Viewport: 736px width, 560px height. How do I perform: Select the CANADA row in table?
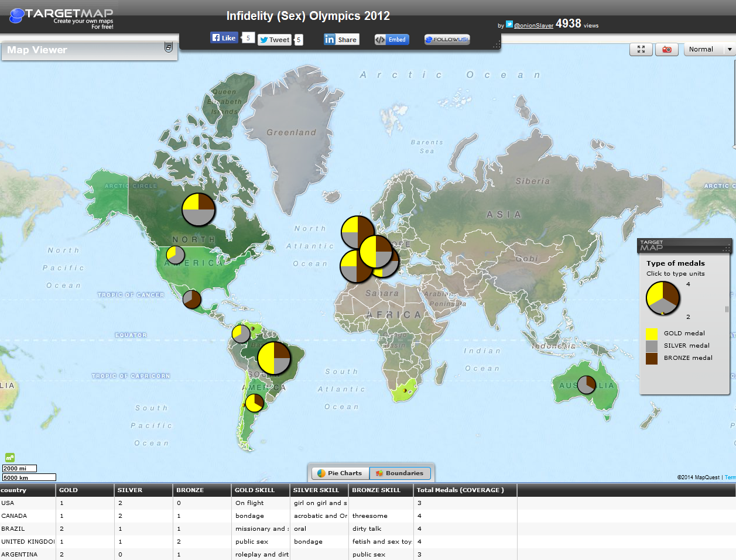(368, 516)
